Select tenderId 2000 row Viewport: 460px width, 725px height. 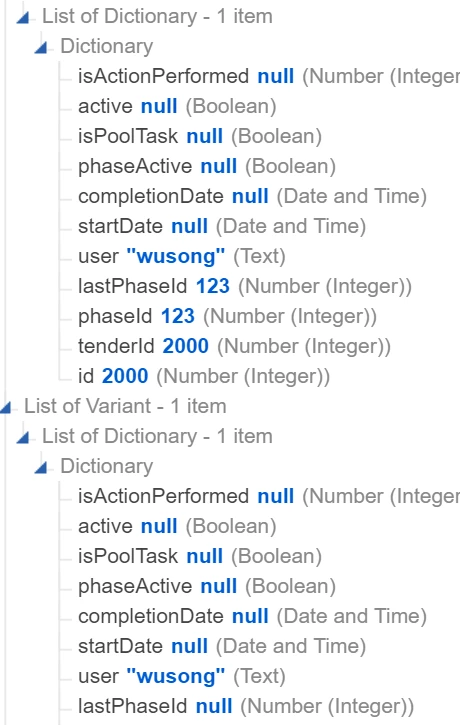coord(234,346)
